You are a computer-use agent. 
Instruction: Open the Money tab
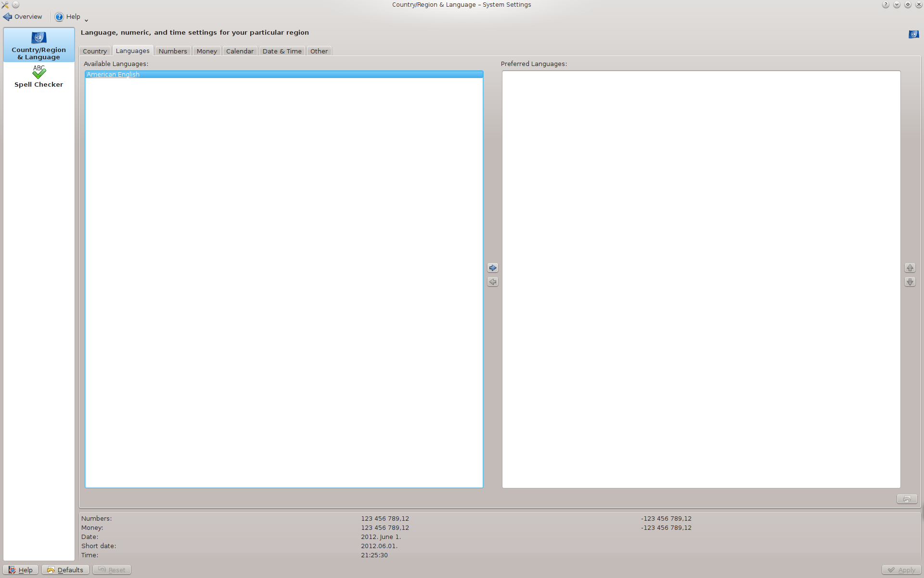(206, 51)
